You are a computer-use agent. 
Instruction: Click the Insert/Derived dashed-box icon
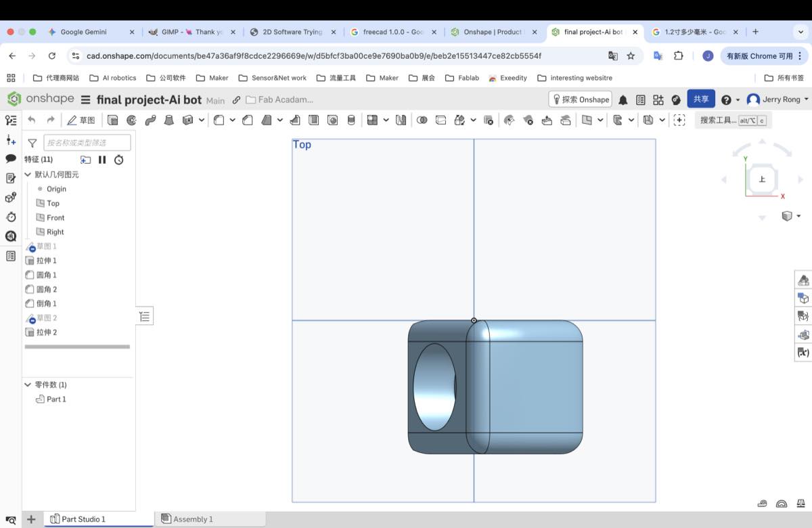(679, 120)
